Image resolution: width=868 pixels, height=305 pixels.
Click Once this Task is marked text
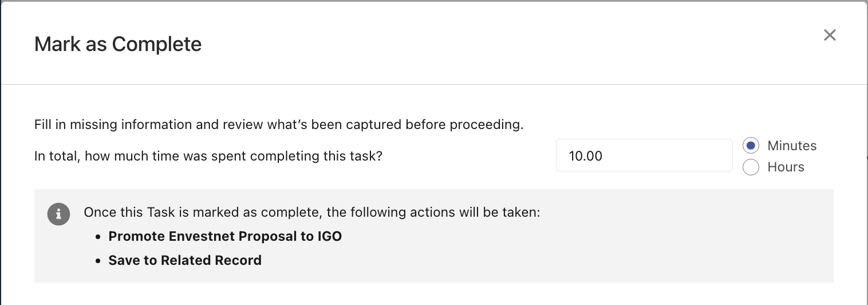click(312, 213)
